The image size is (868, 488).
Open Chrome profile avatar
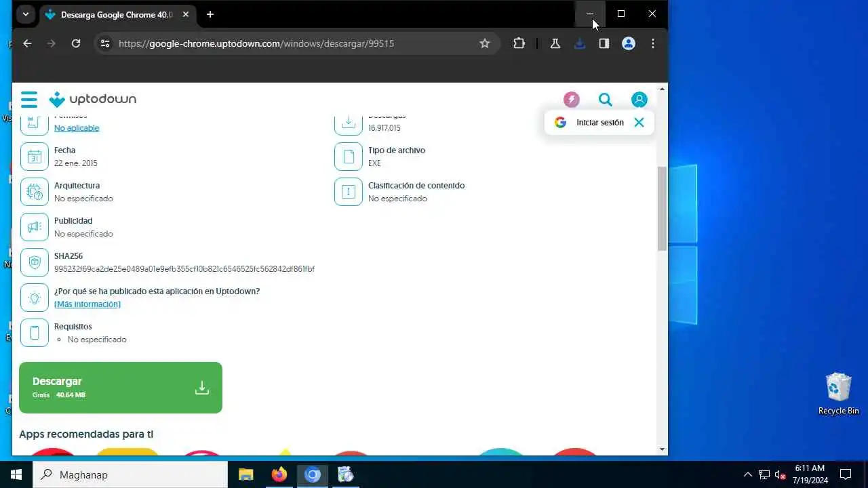[x=629, y=43]
